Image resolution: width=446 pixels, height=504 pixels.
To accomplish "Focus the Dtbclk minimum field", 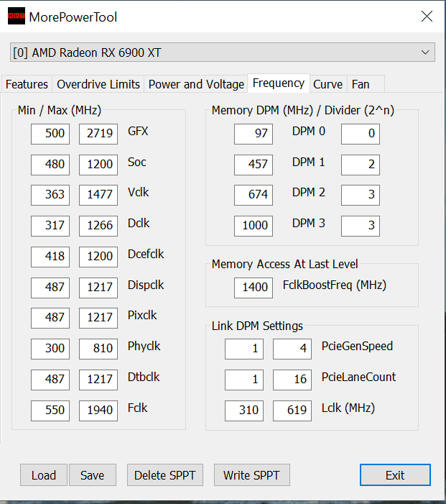I will tap(50, 380).
